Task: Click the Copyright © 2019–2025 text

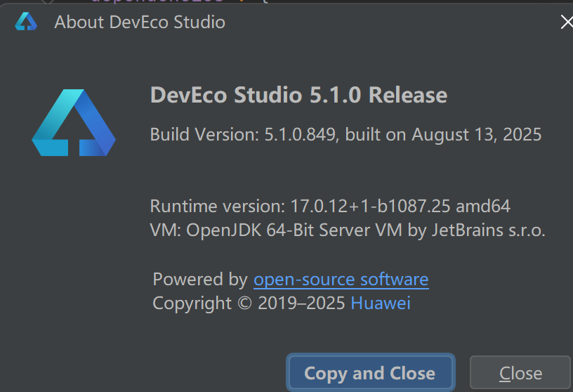Action: (x=249, y=303)
